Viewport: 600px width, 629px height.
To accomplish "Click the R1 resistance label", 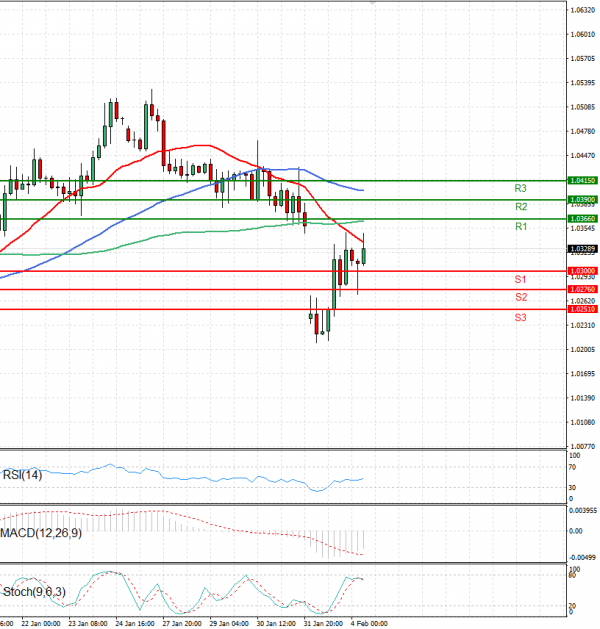I will pyautogui.click(x=521, y=227).
